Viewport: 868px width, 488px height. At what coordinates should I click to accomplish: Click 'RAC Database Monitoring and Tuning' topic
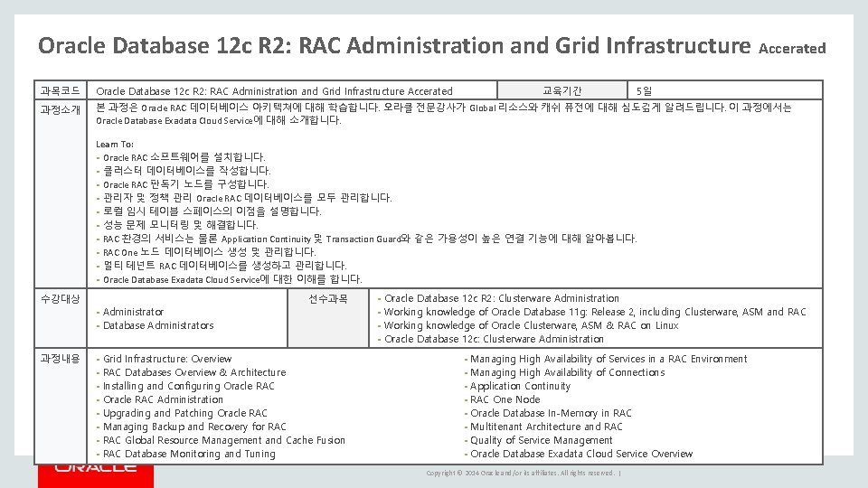tap(189, 454)
